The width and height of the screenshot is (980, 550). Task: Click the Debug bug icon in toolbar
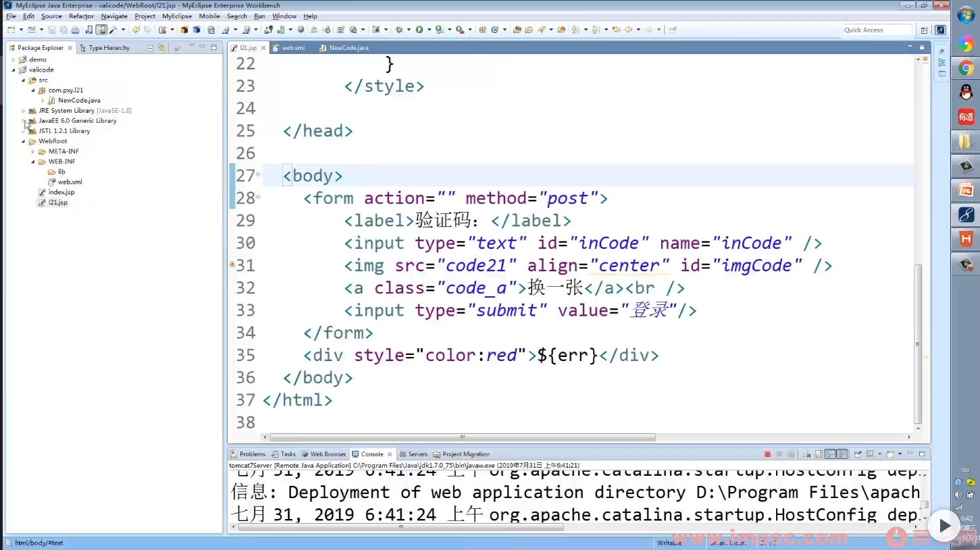[x=399, y=30]
